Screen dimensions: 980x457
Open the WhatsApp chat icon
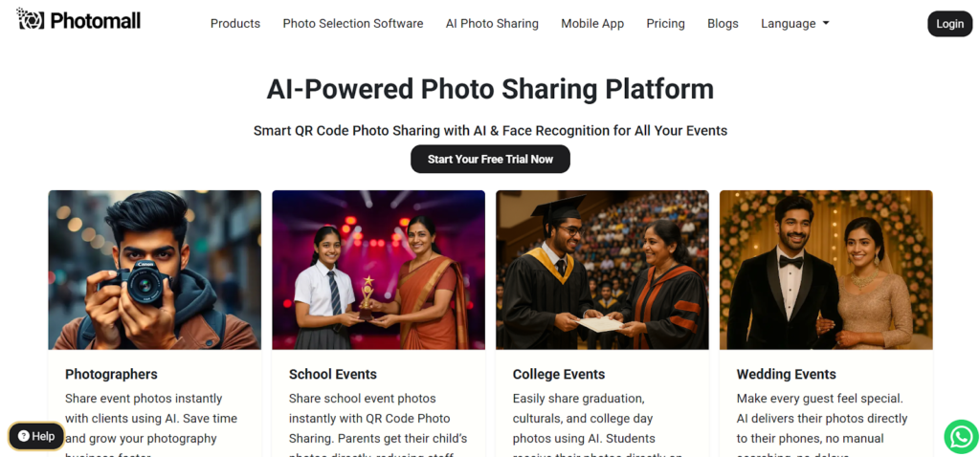coord(961,436)
